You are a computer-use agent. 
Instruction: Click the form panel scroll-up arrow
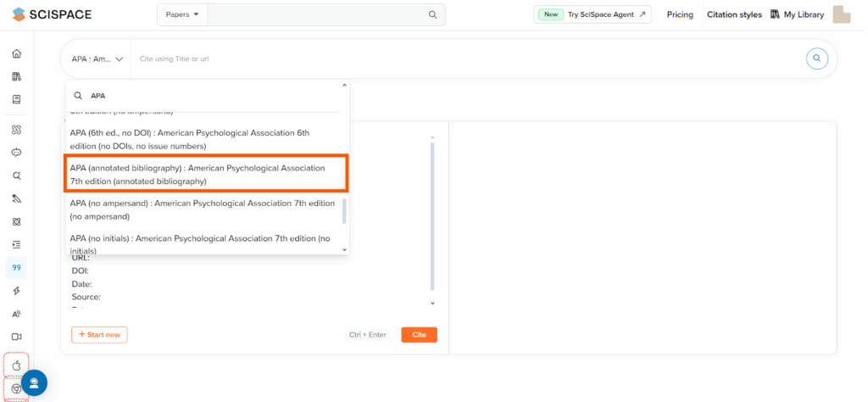pyautogui.click(x=433, y=137)
